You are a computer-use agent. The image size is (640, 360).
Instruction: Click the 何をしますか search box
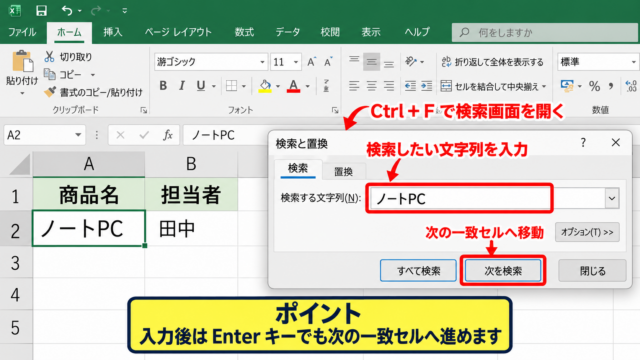(544, 33)
